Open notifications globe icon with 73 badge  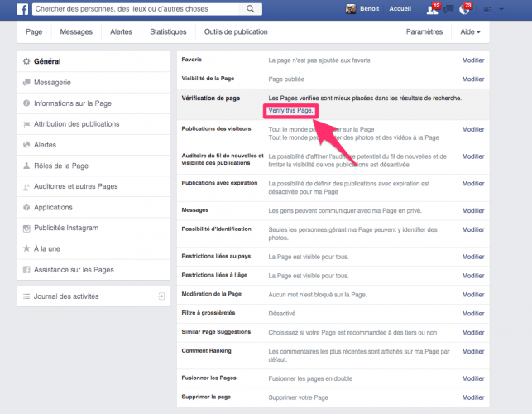pos(464,9)
